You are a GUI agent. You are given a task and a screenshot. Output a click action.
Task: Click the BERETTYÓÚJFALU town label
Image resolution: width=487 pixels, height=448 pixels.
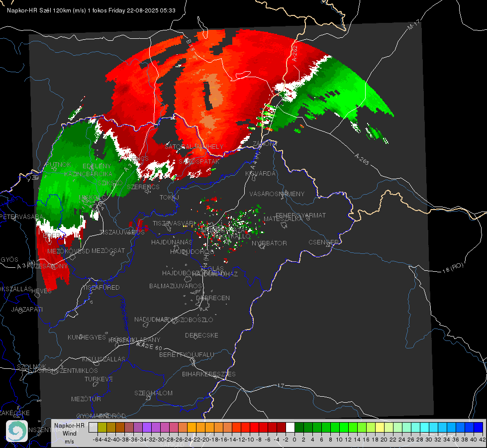(x=187, y=354)
